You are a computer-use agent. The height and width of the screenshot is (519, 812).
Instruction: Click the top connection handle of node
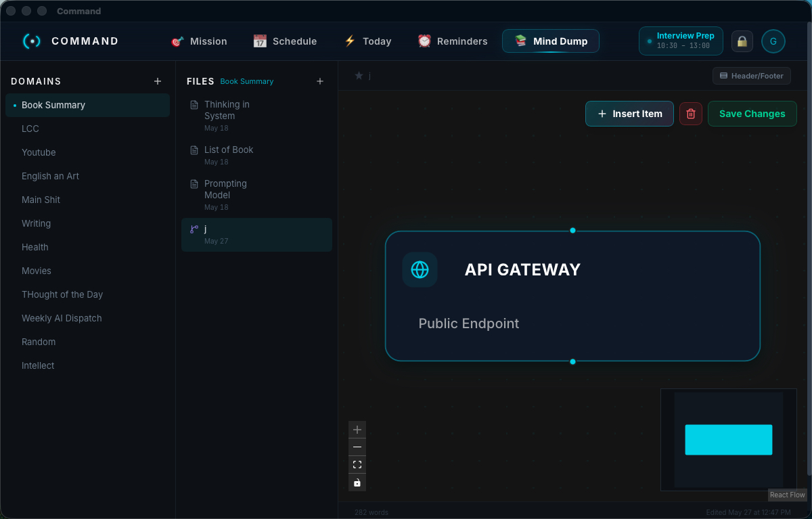point(572,231)
